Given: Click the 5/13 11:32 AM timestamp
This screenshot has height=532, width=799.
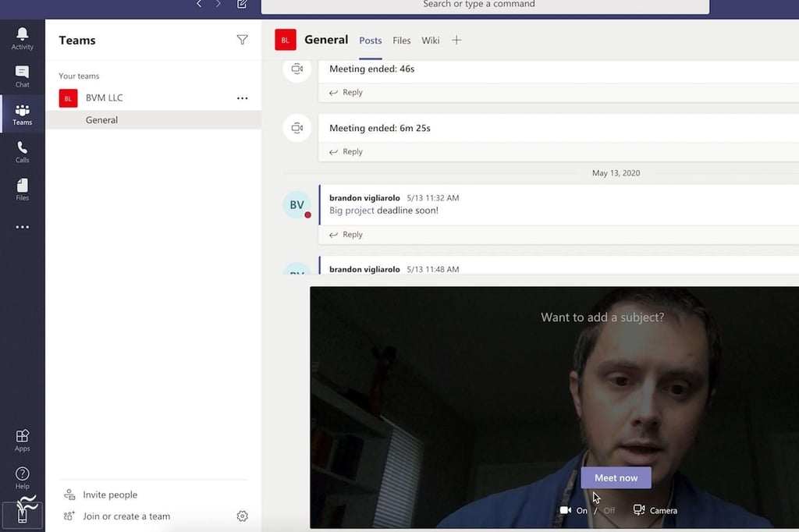Looking at the screenshot, I should pos(432,197).
